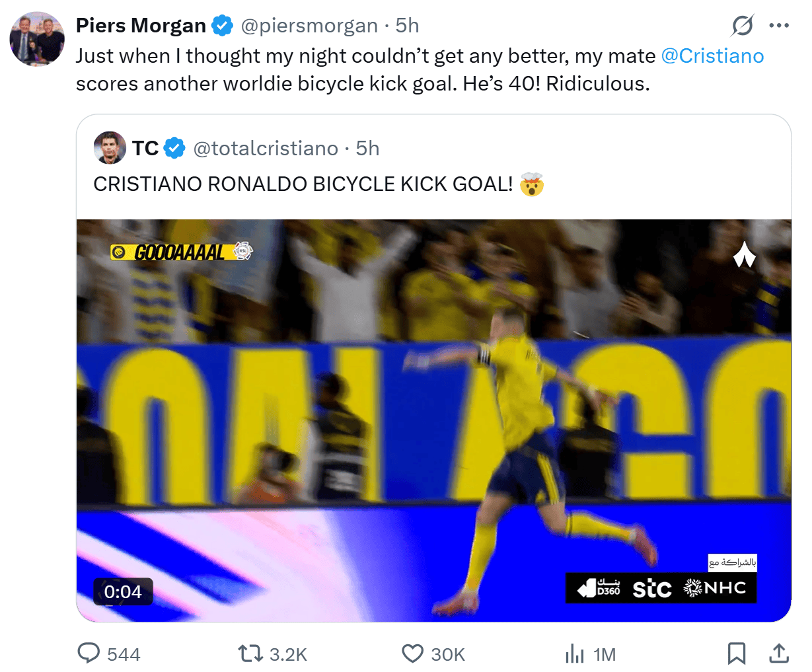Open the three-dot more options menu

(x=779, y=26)
